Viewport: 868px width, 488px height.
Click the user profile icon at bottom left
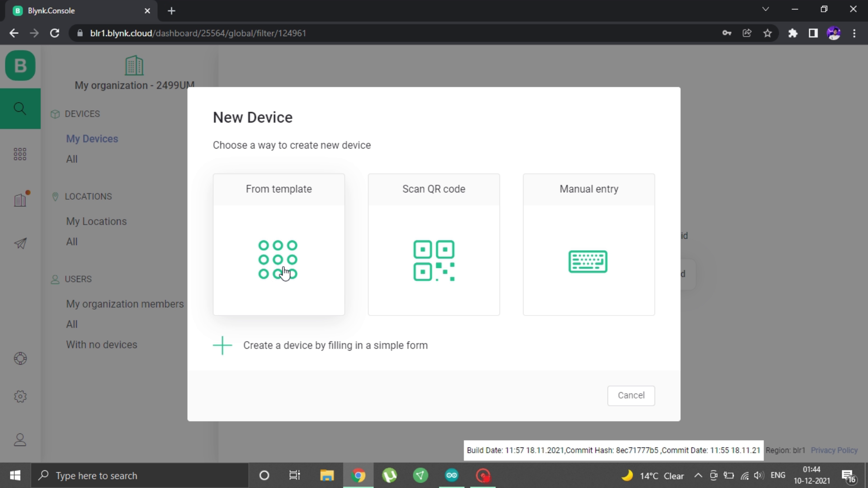coord(20,440)
